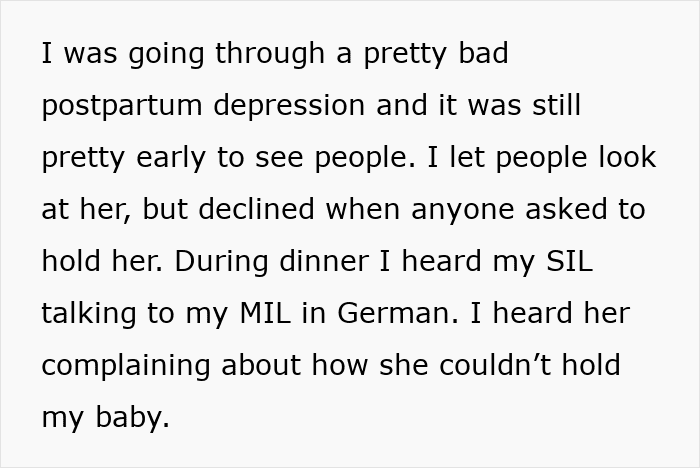
Task: Select the word "through" in first line
Action: coord(270,54)
